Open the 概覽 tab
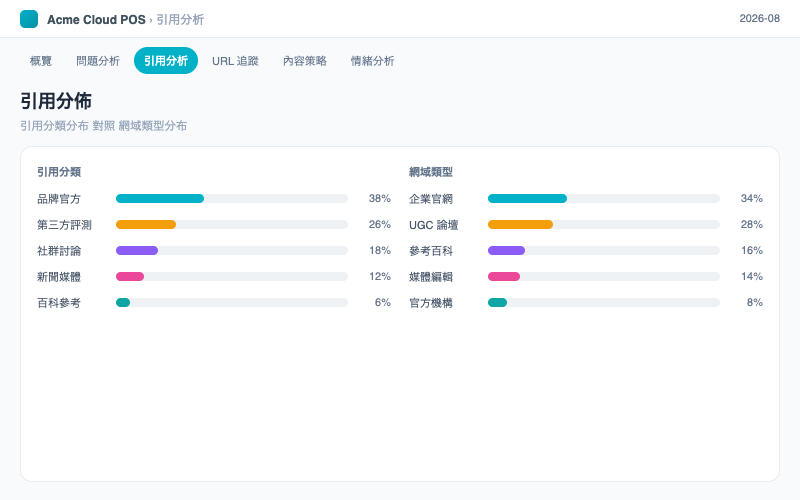The image size is (800, 500). (x=41, y=61)
